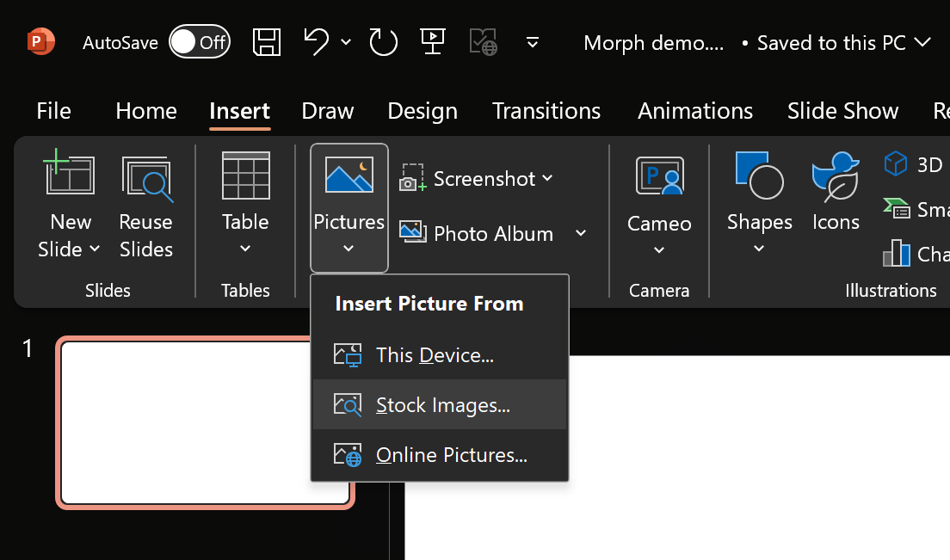
Task: Click the Redo circular arrow icon
Action: point(384,42)
